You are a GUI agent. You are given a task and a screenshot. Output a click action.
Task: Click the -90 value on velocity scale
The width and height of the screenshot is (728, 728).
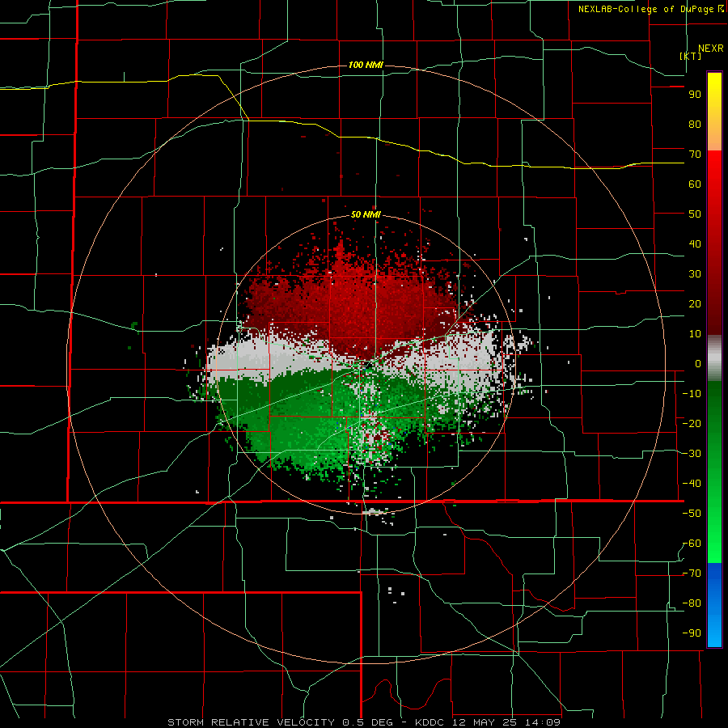692,633
